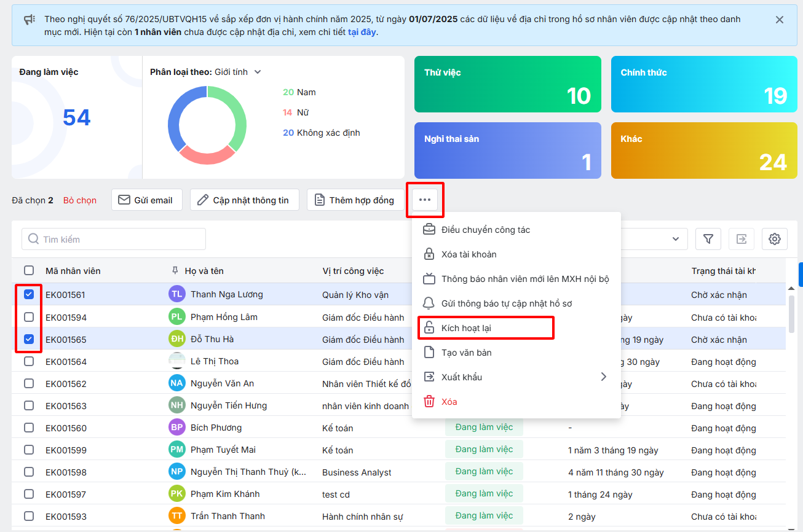Toggle the select-all header checkbox
This screenshot has height=532, width=803.
tap(29, 271)
